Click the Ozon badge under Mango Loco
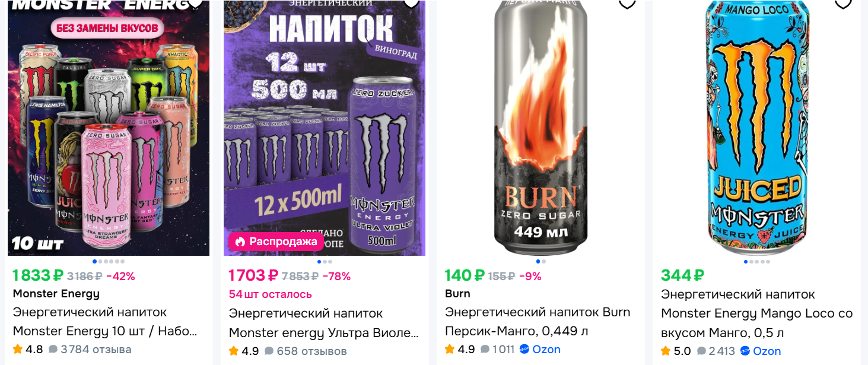868x365 pixels. pyautogui.click(x=761, y=351)
